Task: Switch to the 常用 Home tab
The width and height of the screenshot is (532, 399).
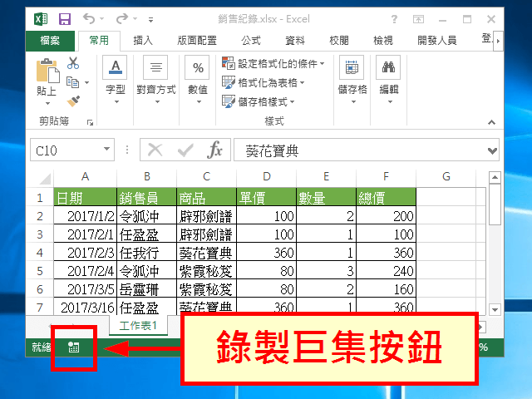Action: coord(99,41)
